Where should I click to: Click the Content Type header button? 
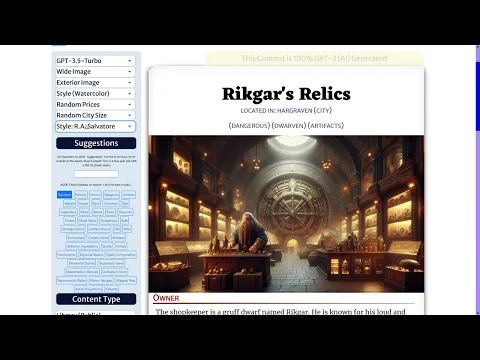pos(96,299)
